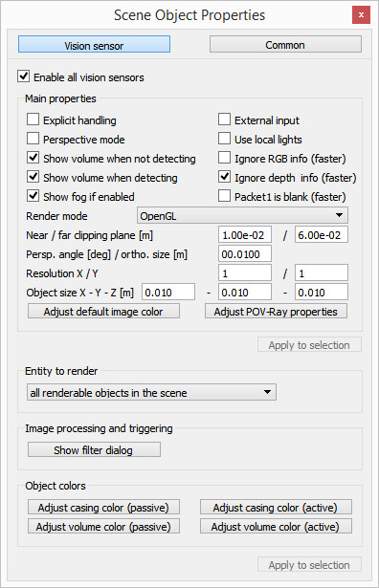
Task: Uncheck Ignore depth info (faster)
Action: pos(224,177)
